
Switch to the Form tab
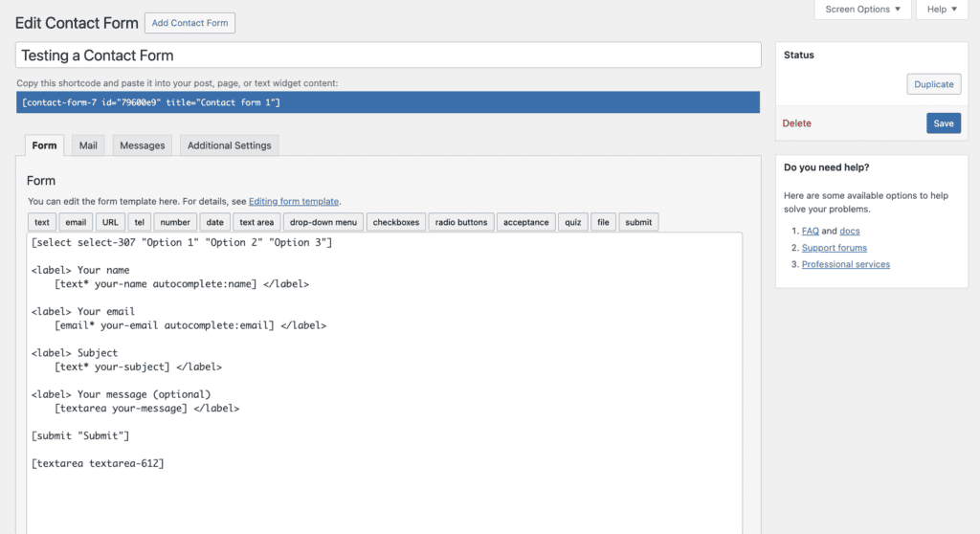click(44, 145)
